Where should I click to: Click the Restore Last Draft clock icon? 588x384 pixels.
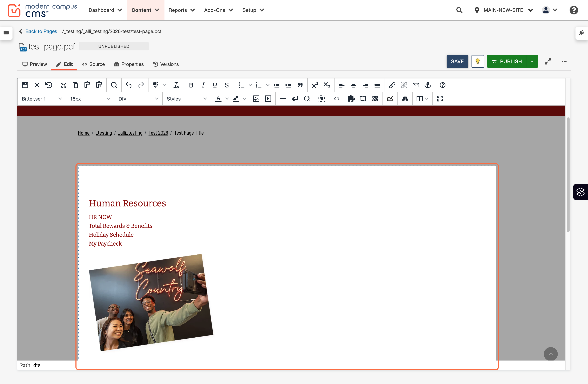49,85
